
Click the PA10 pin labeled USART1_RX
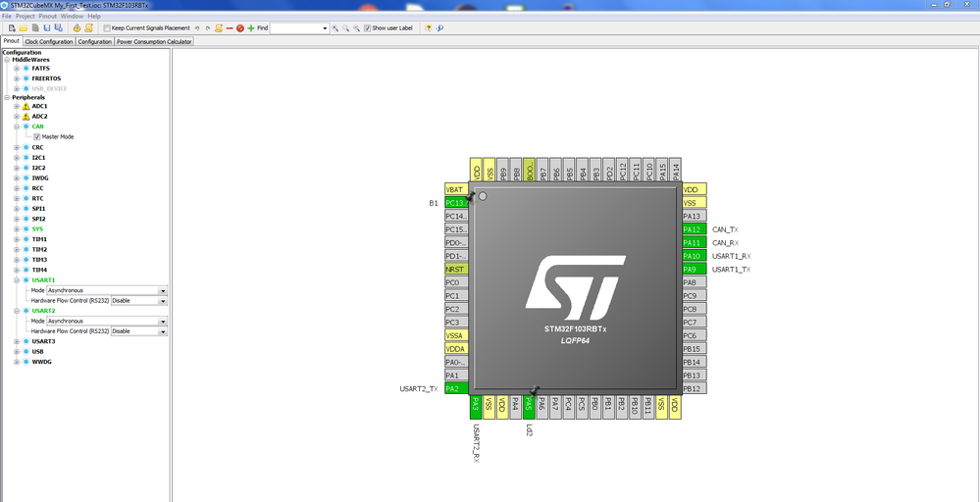click(x=695, y=256)
